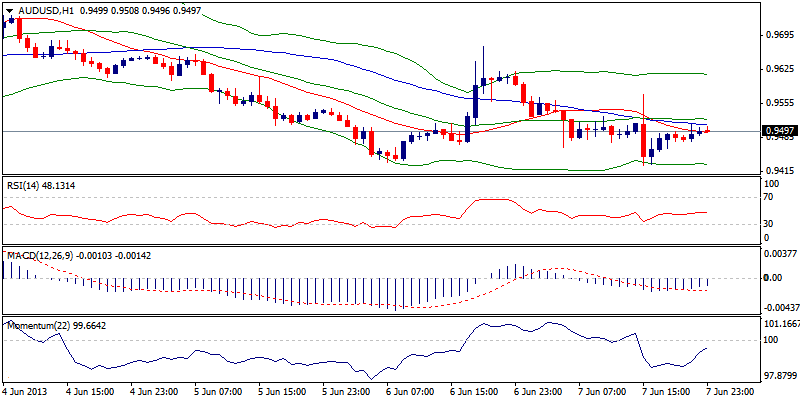Click the 7 Jun 23:00 time label

[x=731, y=391]
